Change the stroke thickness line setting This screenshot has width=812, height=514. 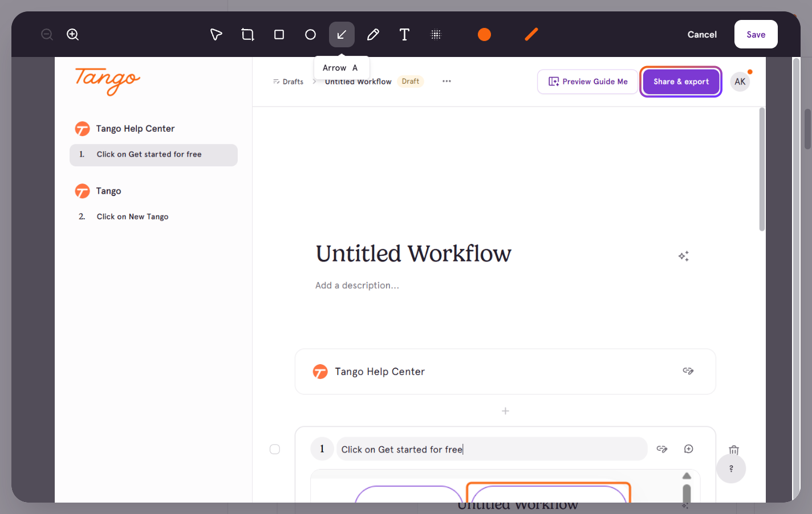point(531,35)
